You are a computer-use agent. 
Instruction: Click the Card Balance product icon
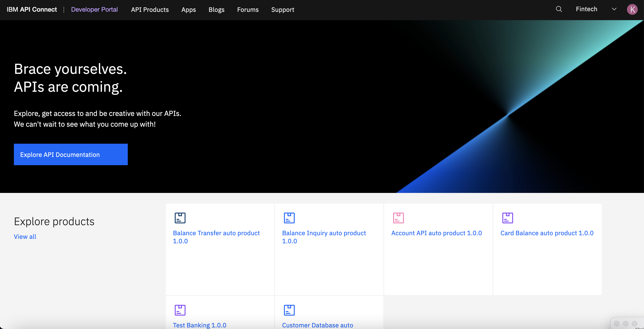[x=508, y=218]
